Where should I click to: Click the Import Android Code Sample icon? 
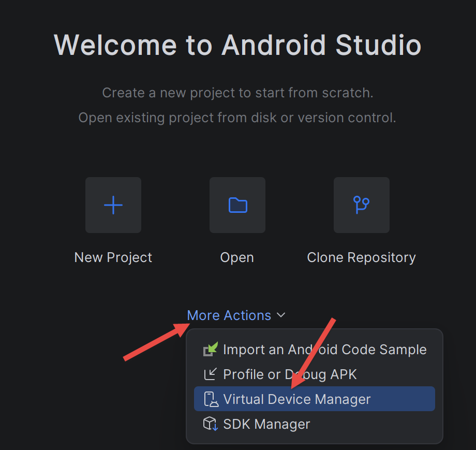tap(211, 349)
